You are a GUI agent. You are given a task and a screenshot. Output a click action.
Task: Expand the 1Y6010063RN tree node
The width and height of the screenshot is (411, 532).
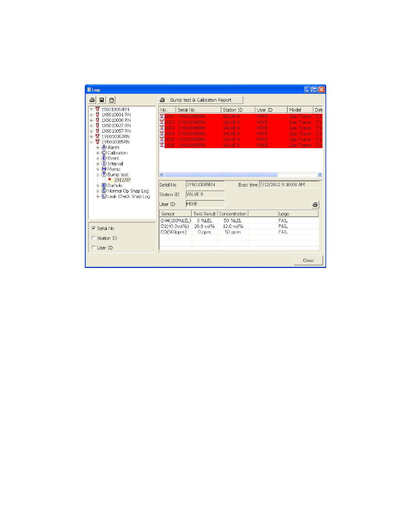coord(91,137)
